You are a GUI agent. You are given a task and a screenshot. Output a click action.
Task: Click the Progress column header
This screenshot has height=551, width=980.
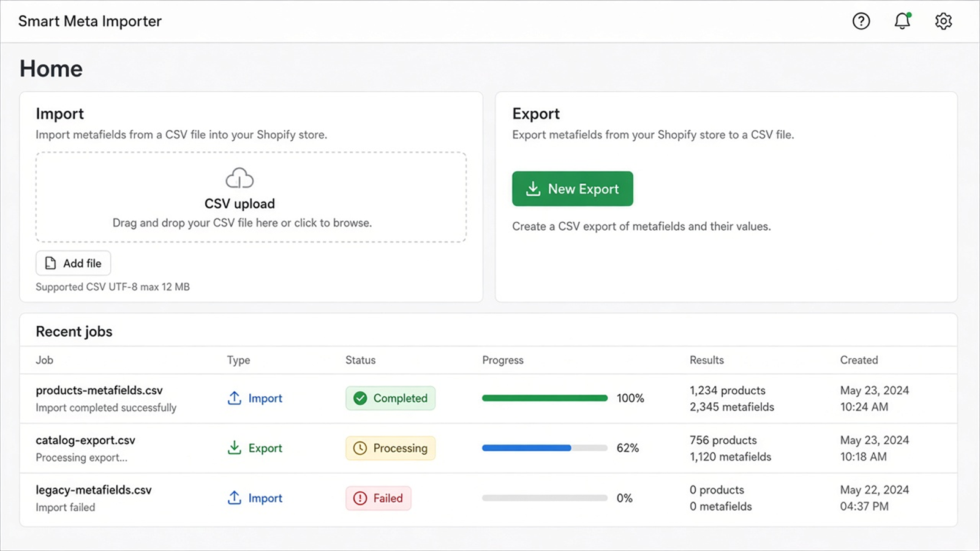(x=503, y=360)
